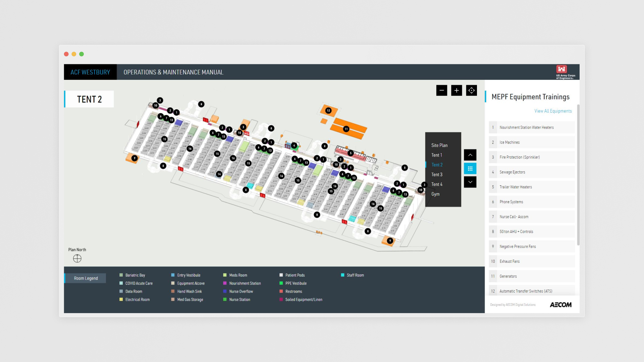Open the Gym floor plan
Screen dimensions: 644x362
tap(435, 194)
